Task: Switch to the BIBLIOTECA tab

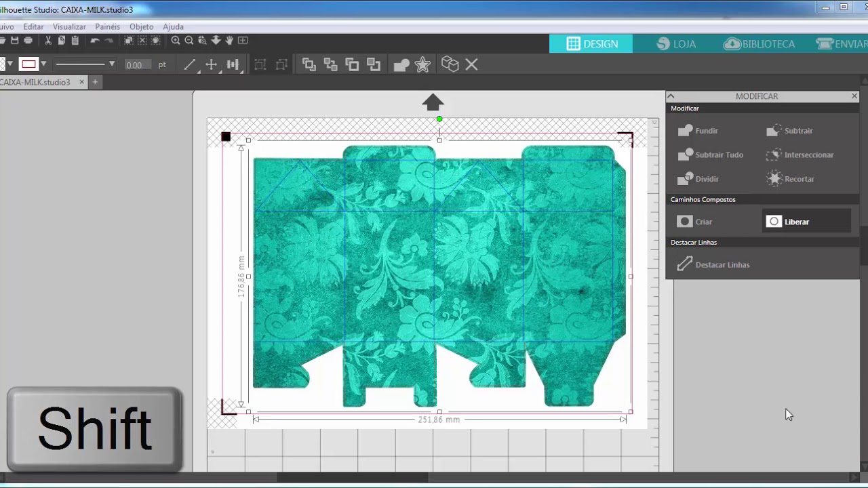Action: click(759, 43)
